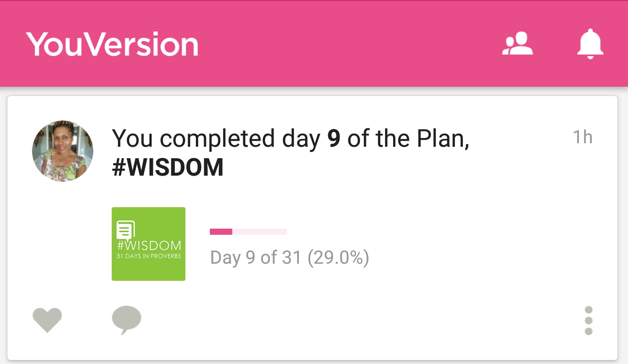
Task: Select the "Day 9 of 31 (29.0%)" text
Action: point(290,258)
